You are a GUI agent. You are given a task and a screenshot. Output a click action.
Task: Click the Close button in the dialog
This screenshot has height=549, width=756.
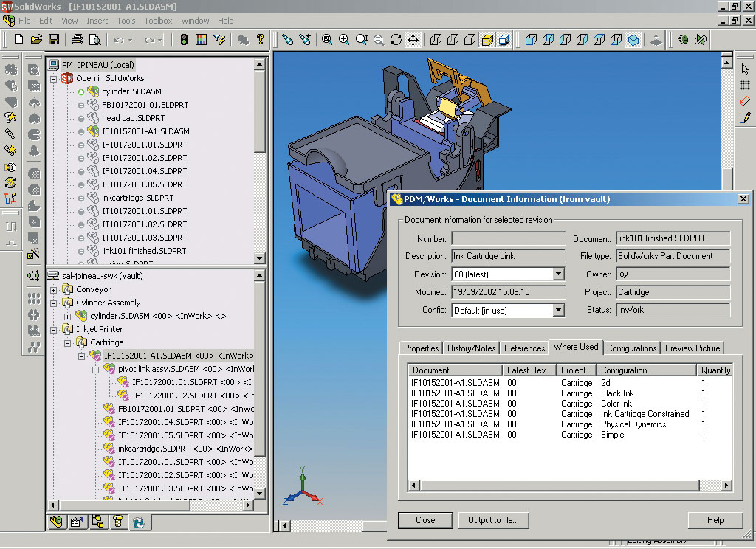coord(425,520)
